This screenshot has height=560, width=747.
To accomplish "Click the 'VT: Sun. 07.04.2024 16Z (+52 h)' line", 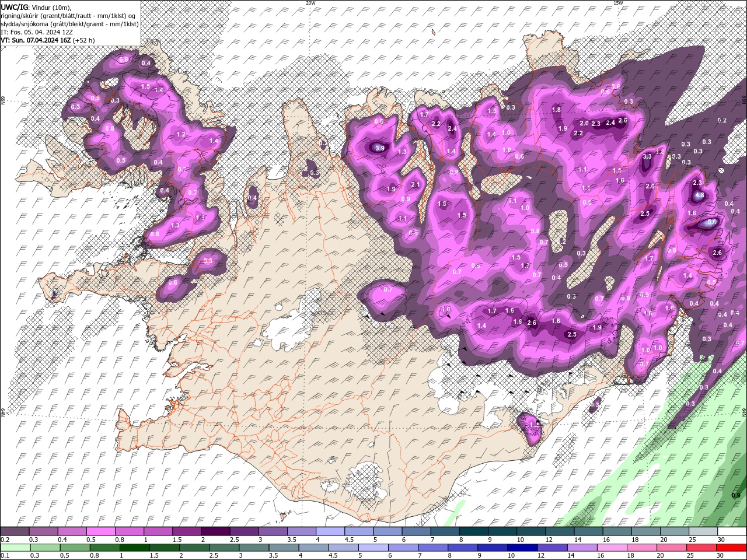I will [x=48, y=40].
